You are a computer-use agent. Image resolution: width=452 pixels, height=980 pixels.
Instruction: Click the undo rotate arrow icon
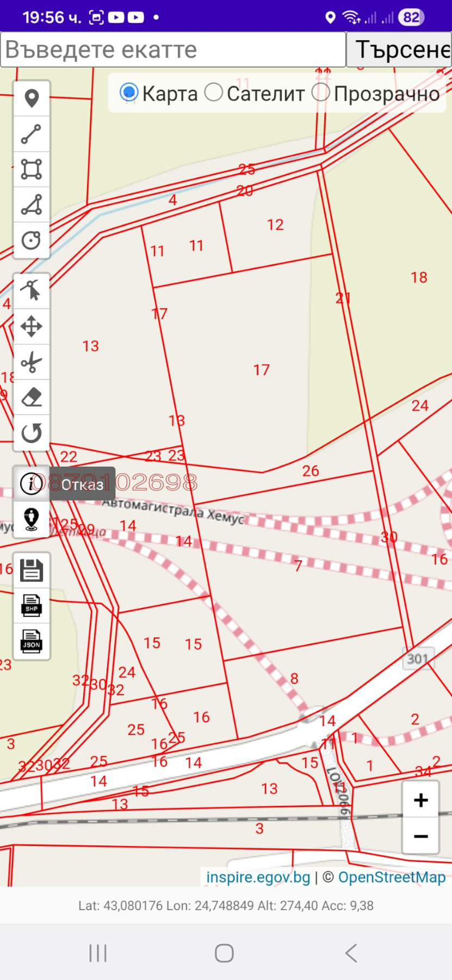click(x=32, y=433)
